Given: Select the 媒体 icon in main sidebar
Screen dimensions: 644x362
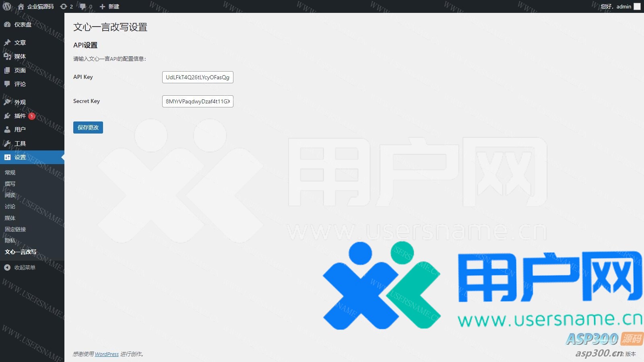Looking at the screenshot, I should 7,56.
